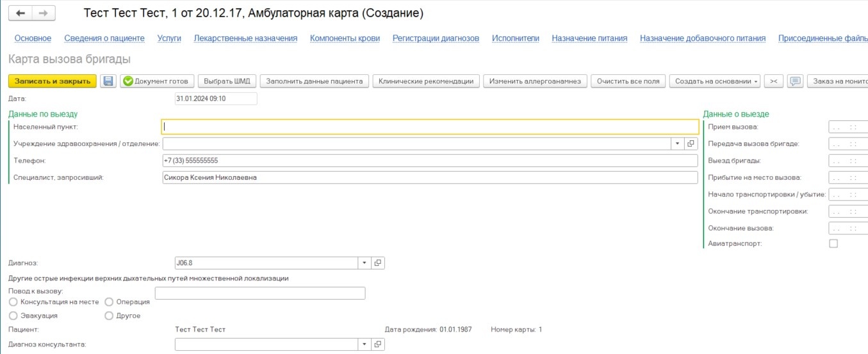Navigate forward with the right arrow
This screenshot has width=868, height=354.
coord(43,13)
